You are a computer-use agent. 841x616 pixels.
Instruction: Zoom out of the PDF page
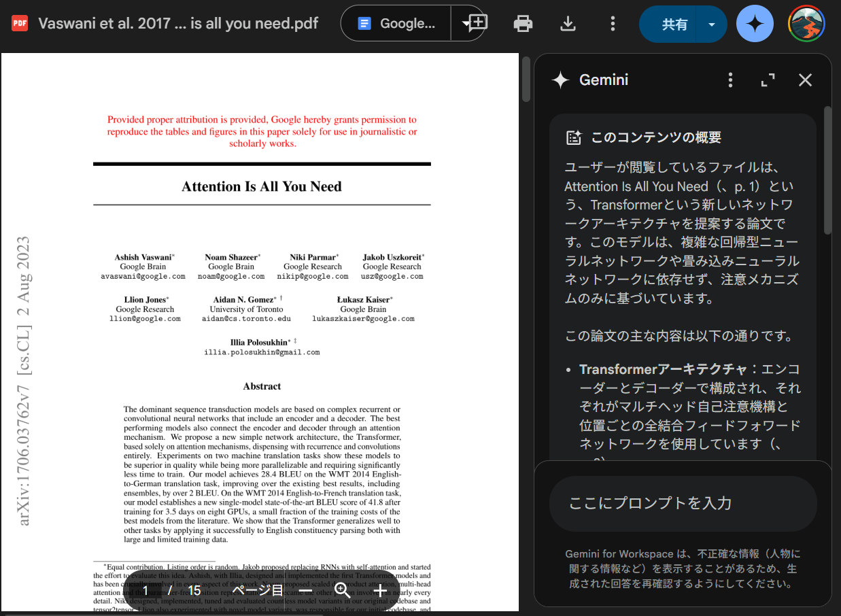[304, 590]
